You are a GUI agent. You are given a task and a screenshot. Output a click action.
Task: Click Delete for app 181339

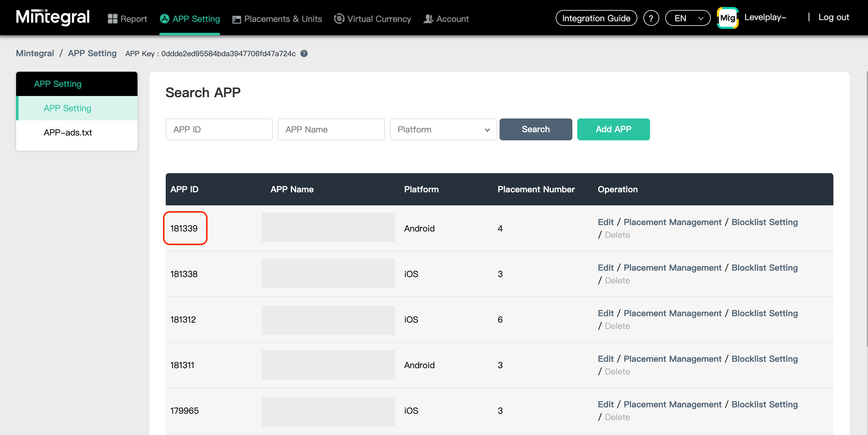617,235
